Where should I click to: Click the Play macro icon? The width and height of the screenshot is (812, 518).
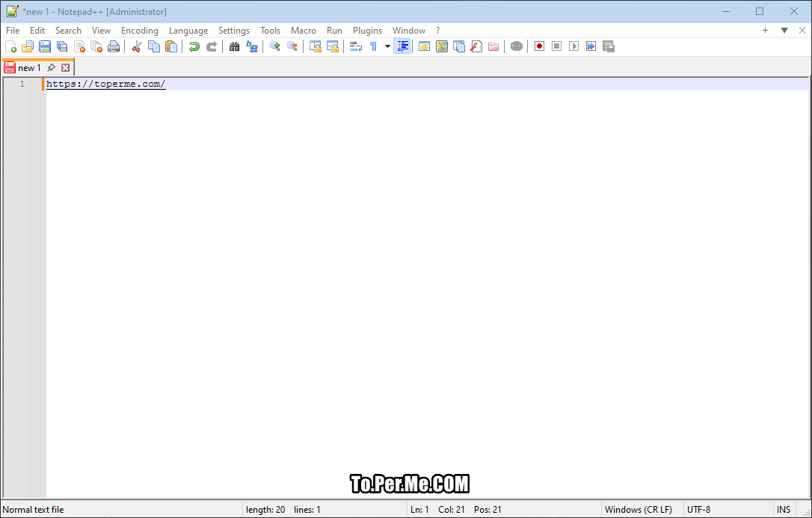[x=573, y=46]
